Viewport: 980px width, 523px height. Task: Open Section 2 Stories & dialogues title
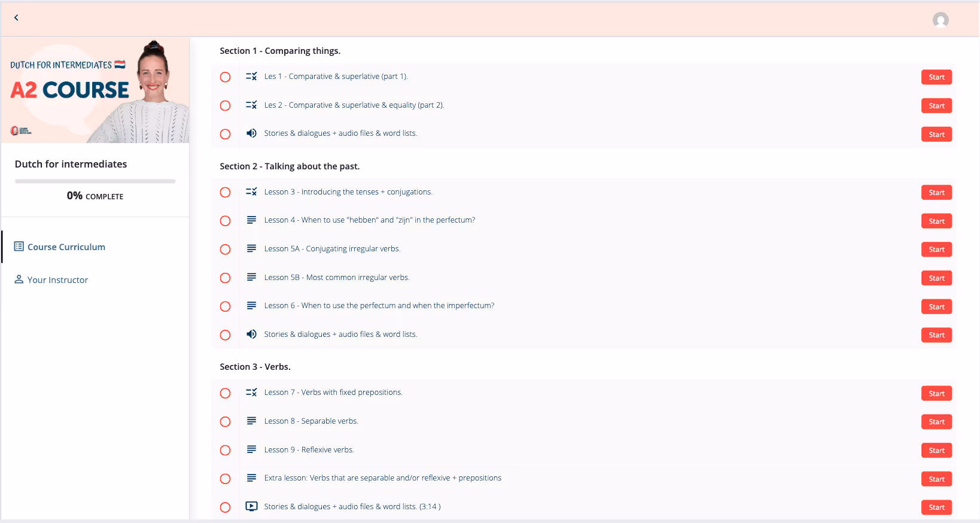(340, 335)
